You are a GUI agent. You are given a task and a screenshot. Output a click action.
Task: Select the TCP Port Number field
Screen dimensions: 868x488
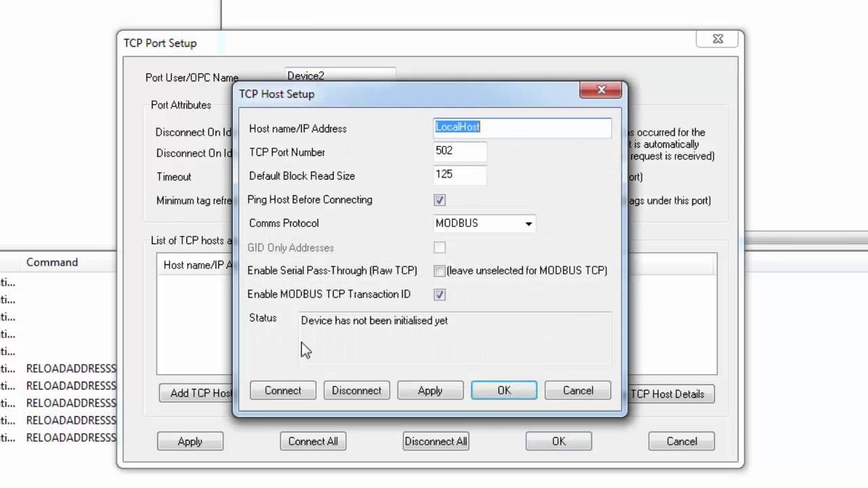(x=460, y=151)
